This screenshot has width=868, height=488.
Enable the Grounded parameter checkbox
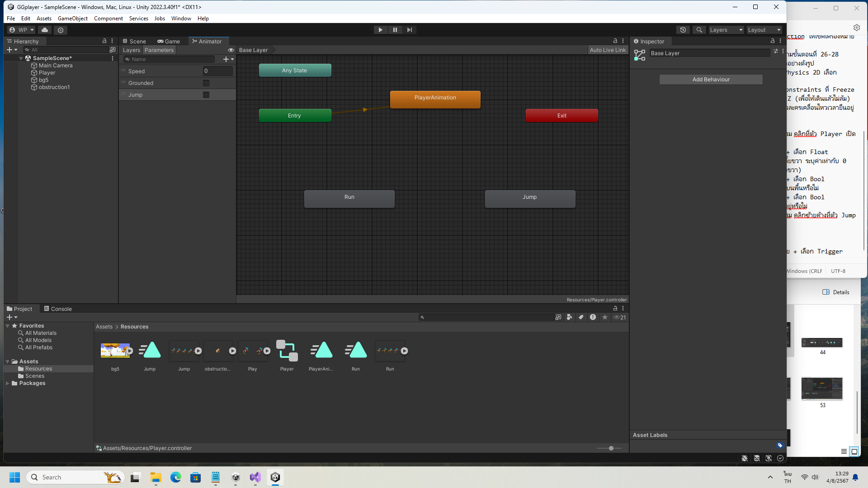click(x=206, y=83)
